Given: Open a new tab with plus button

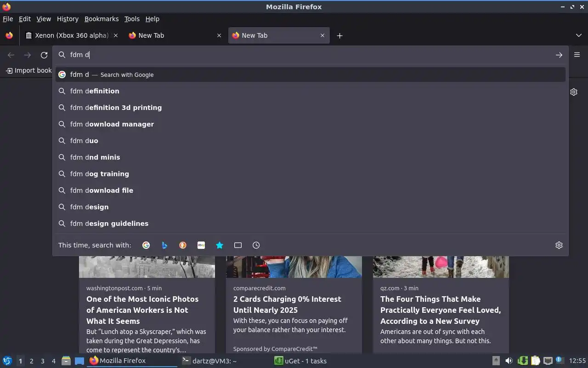Looking at the screenshot, I should [339, 35].
